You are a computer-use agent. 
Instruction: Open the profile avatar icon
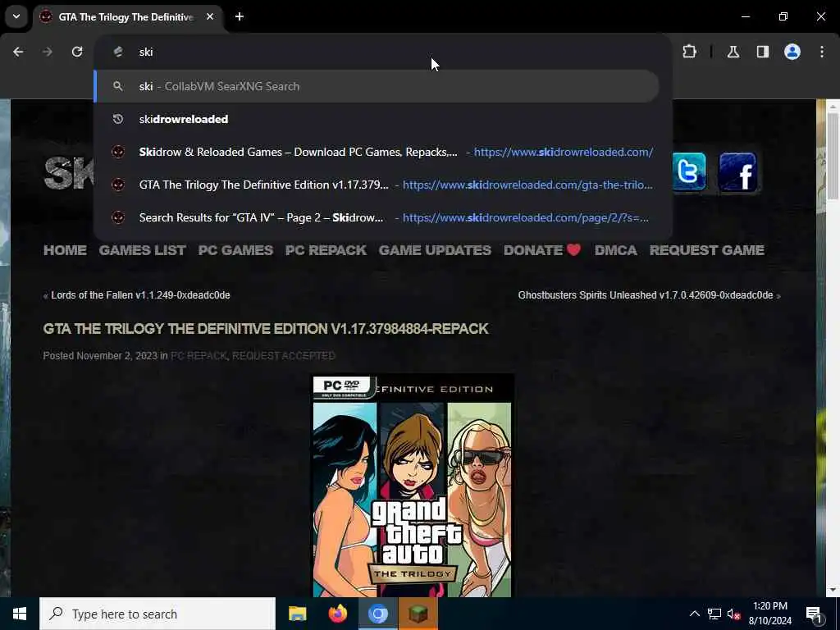pos(792,52)
